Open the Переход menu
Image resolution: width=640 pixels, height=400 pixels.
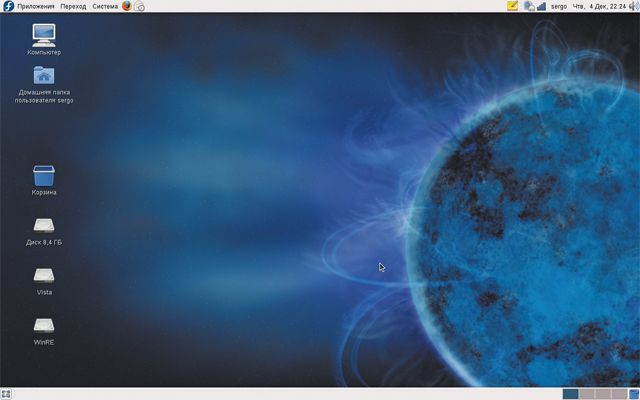73,7
